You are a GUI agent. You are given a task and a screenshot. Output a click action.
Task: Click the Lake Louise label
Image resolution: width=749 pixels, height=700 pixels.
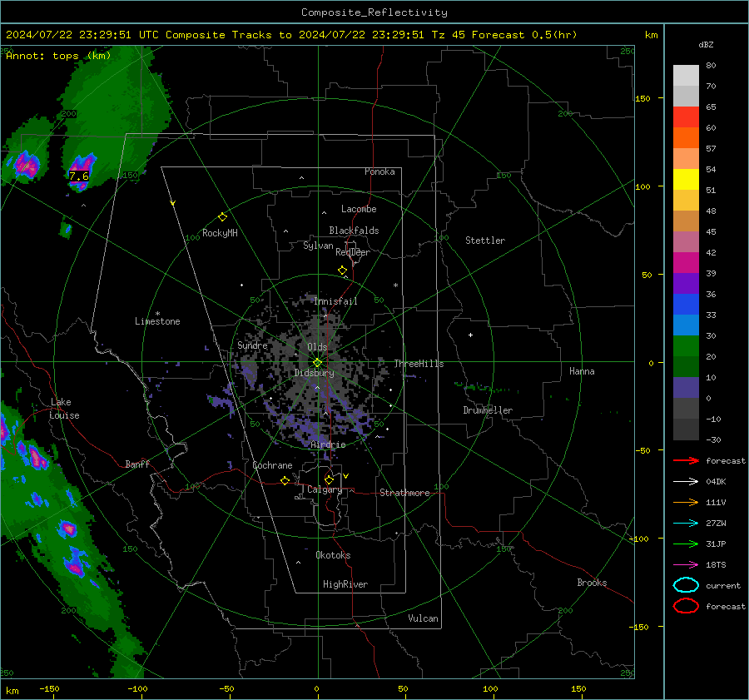[x=64, y=409]
